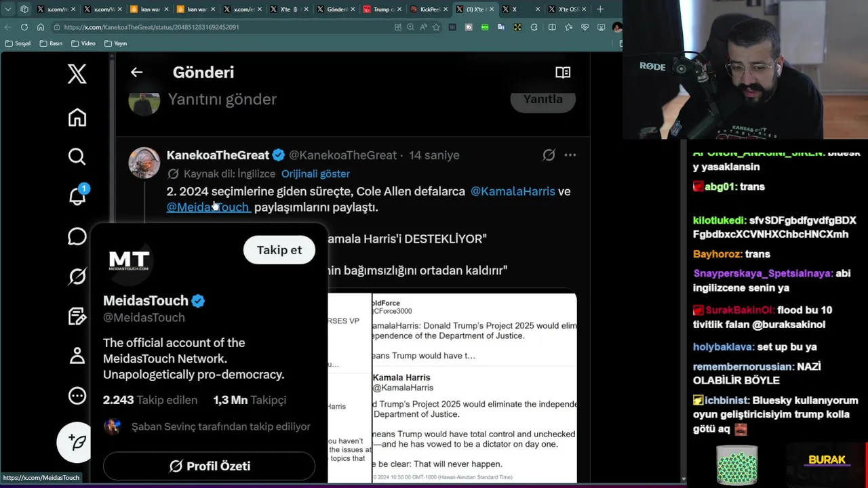Screen dimensions: 868x488
Task: Open Yayın bookmarks folder
Action: [116, 43]
